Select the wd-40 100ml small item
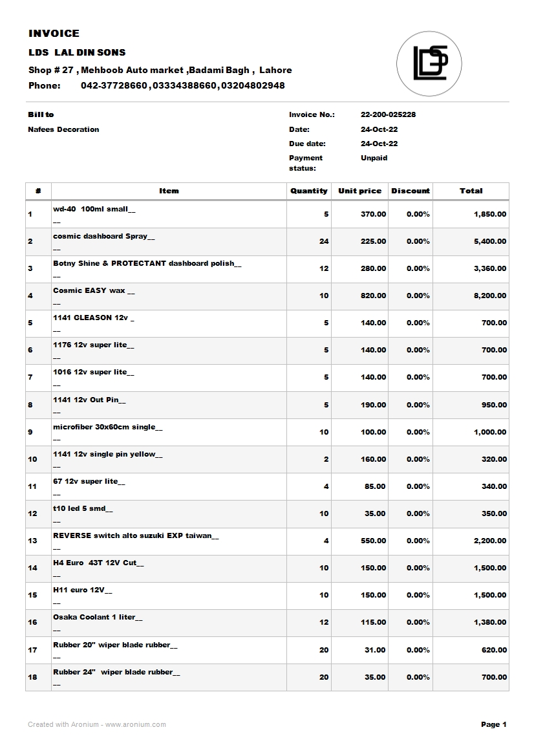This screenshot has width=534, height=756. click(x=94, y=210)
